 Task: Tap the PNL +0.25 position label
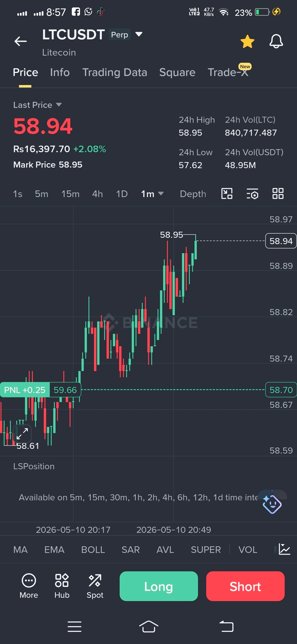[25, 390]
